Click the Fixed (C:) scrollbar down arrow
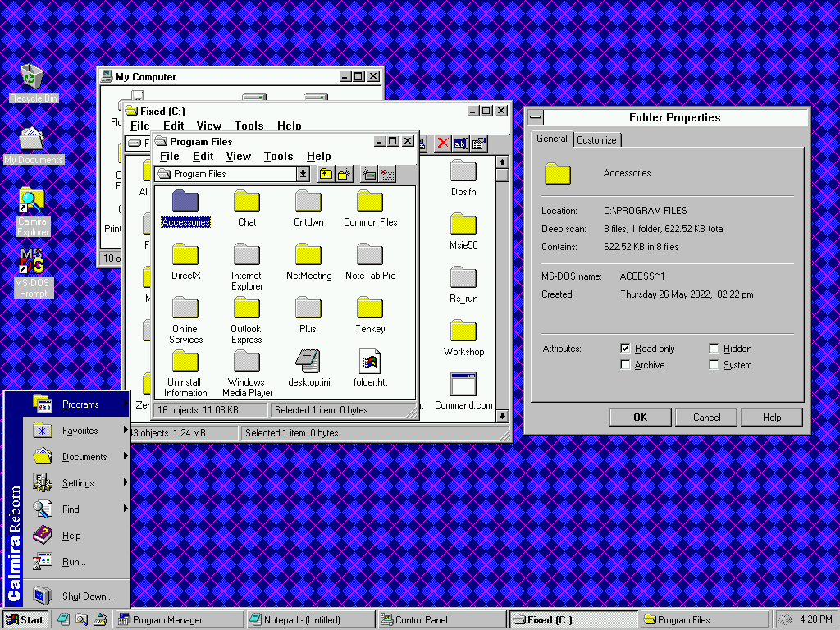 tap(502, 416)
